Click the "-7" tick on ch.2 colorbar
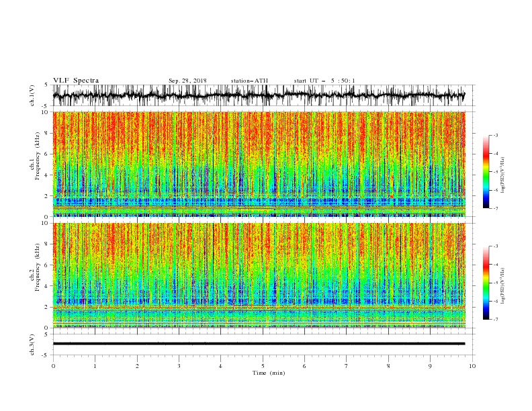 [x=496, y=320]
